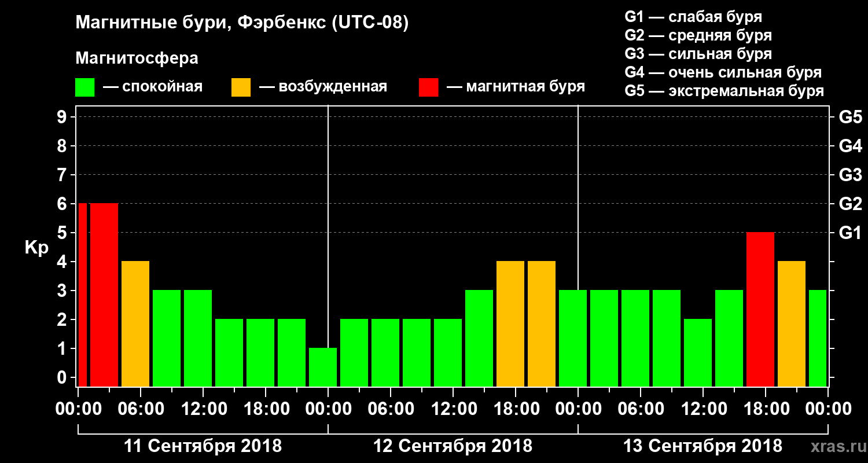Click the 06:00 tick label under 11 Сентября
Screen dimensions: 868x463
140,409
